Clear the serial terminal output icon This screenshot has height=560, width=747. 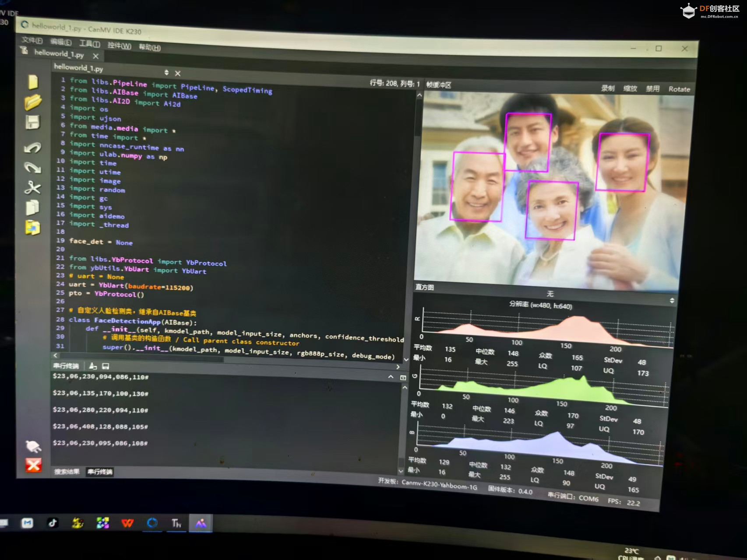[93, 366]
